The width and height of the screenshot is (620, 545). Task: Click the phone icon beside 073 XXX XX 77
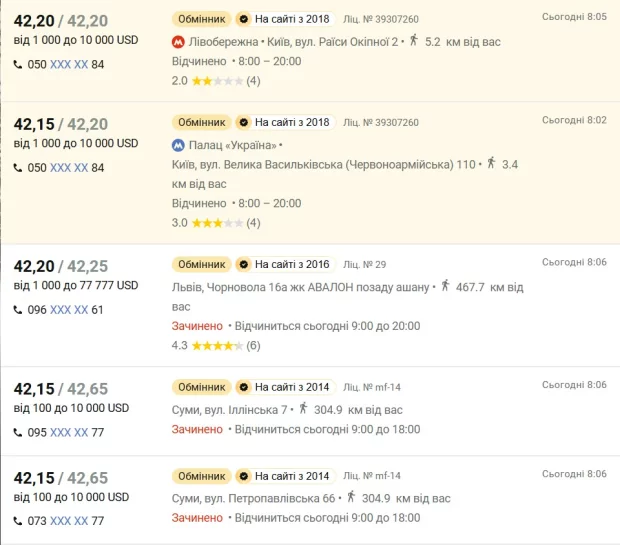18,521
